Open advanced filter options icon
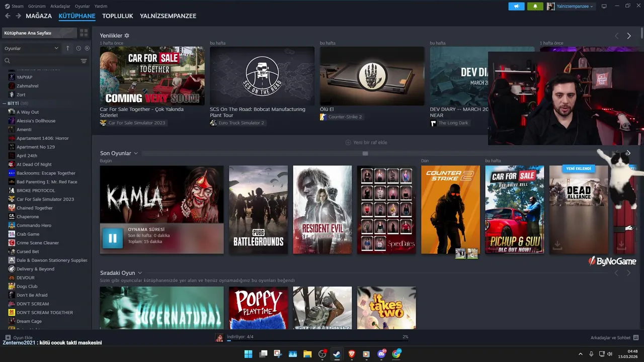This screenshot has height=362, width=644. coord(84,61)
